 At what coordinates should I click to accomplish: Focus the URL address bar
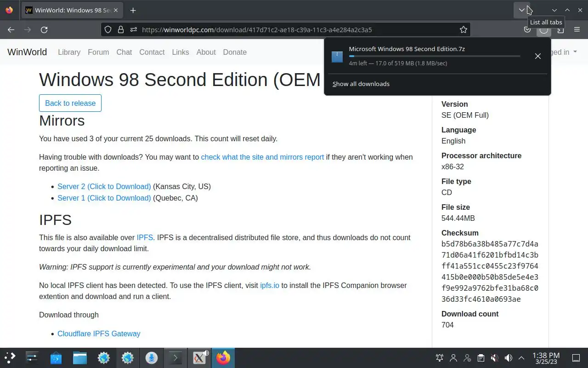click(x=286, y=29)
